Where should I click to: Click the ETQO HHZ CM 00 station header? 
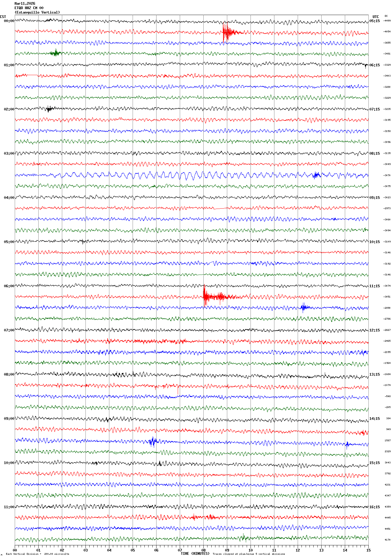coord(29,8)
